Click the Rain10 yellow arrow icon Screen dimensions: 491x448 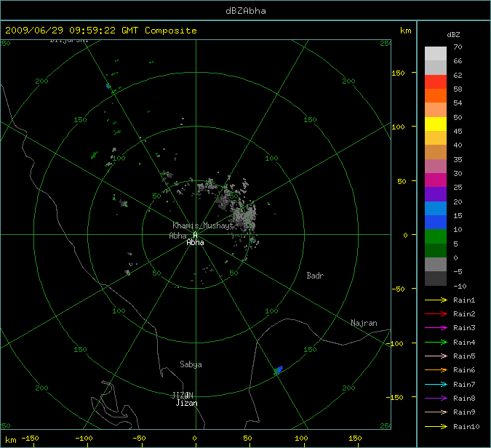tap(436, 426)
